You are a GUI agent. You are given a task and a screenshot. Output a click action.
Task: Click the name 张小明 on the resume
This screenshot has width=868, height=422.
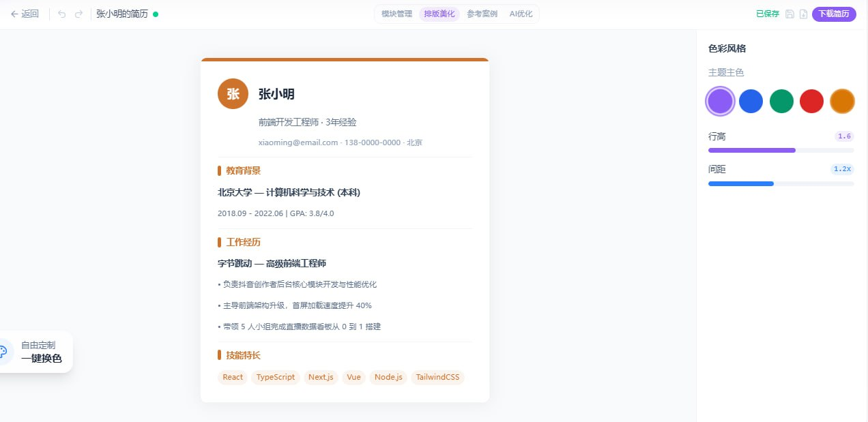click(x=276, y=94)
